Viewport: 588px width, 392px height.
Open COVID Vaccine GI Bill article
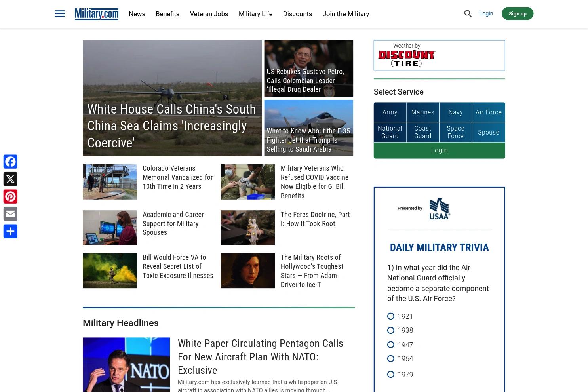[x=315, y=182]
